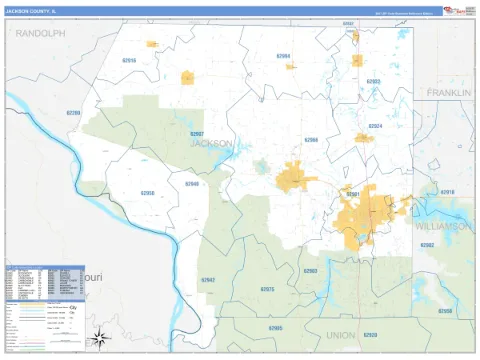The height and width of the screenshot is (360, 480).
Task: Click the partial Missouri state label
Action: [94, 278]
